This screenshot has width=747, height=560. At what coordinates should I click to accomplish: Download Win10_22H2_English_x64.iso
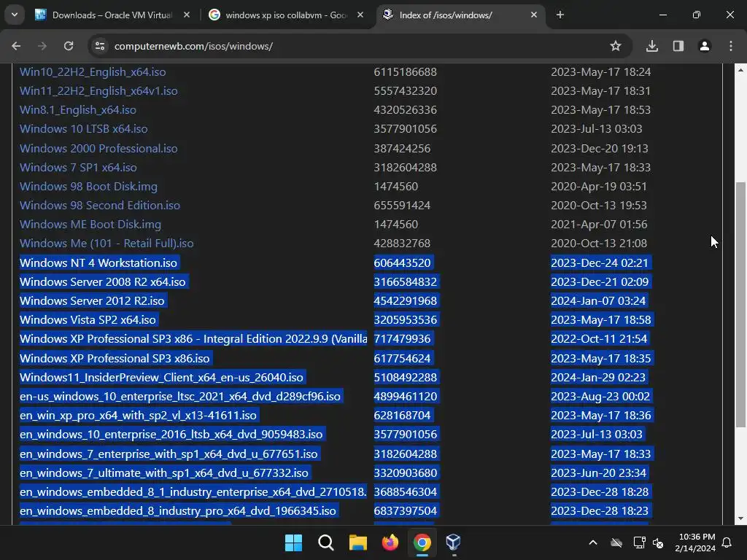point(93,72)
